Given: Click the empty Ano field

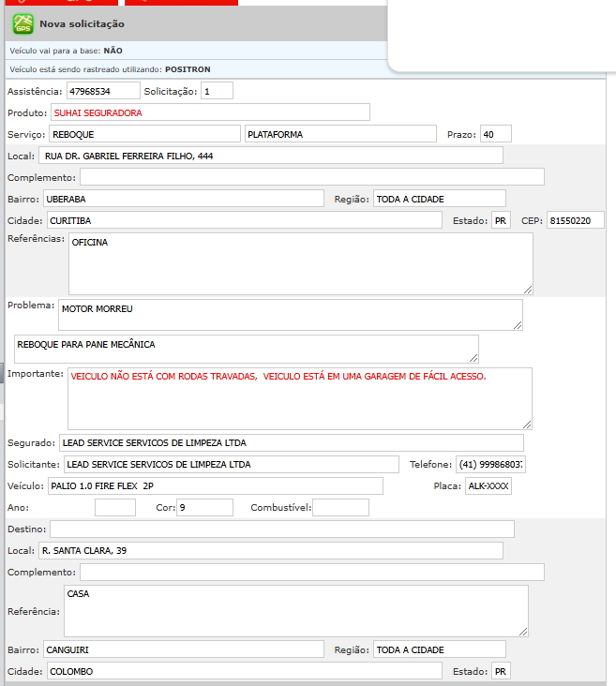Looking at the screenshot, I should (115, 507).
